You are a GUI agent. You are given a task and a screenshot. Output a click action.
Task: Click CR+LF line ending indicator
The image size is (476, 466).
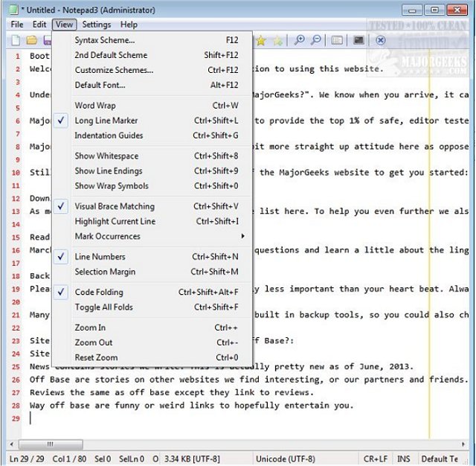376,459
